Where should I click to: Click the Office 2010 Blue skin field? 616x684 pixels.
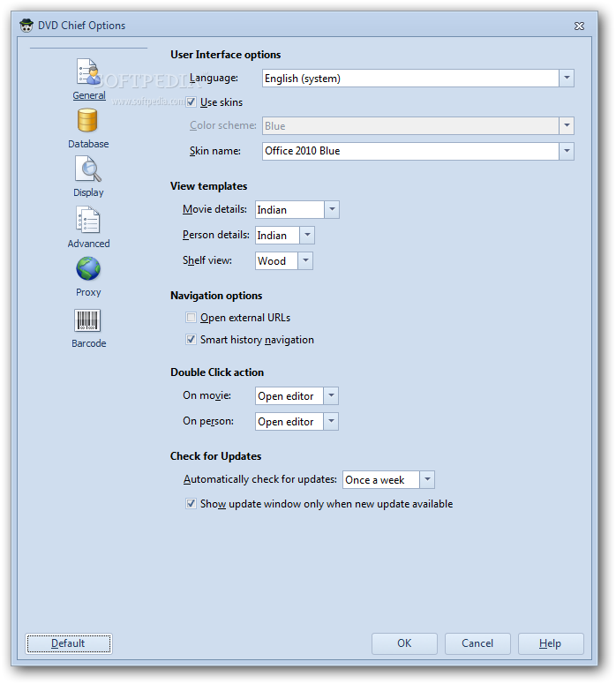pyautogui.click(x=410, y=151)
